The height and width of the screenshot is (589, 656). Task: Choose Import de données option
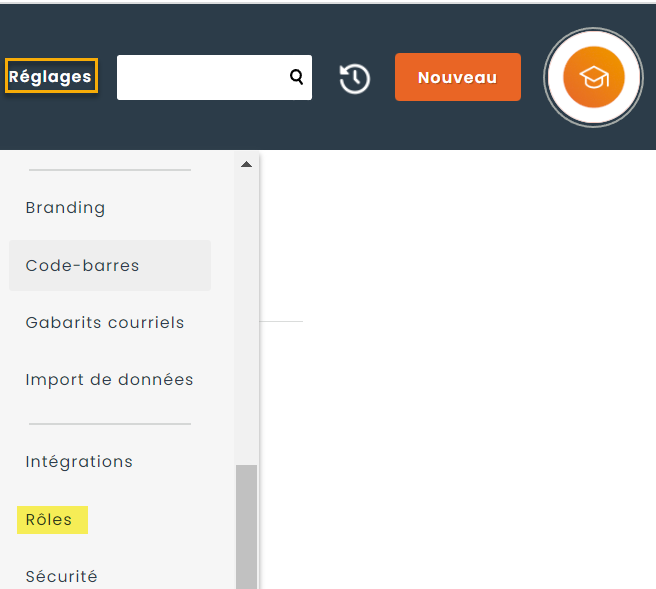coord(109,380)
